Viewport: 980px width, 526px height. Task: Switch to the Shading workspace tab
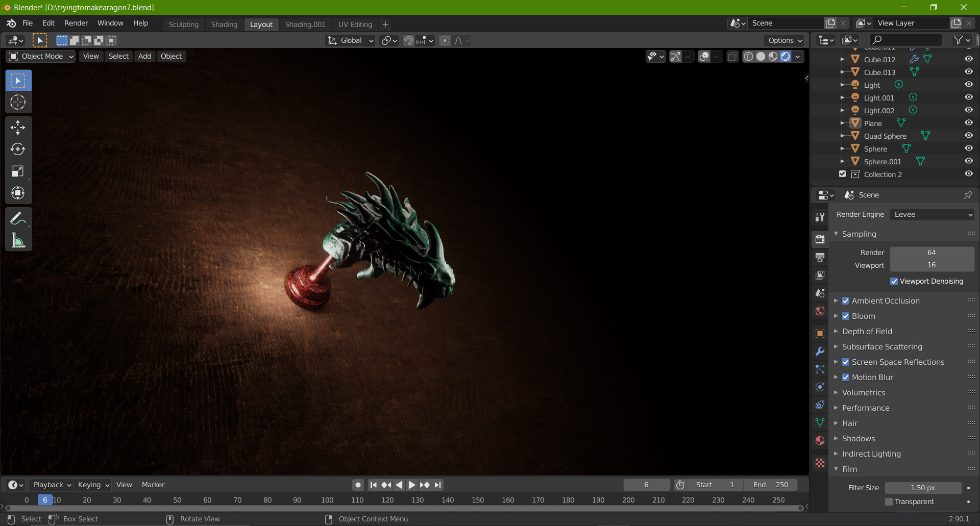(224, 24)
